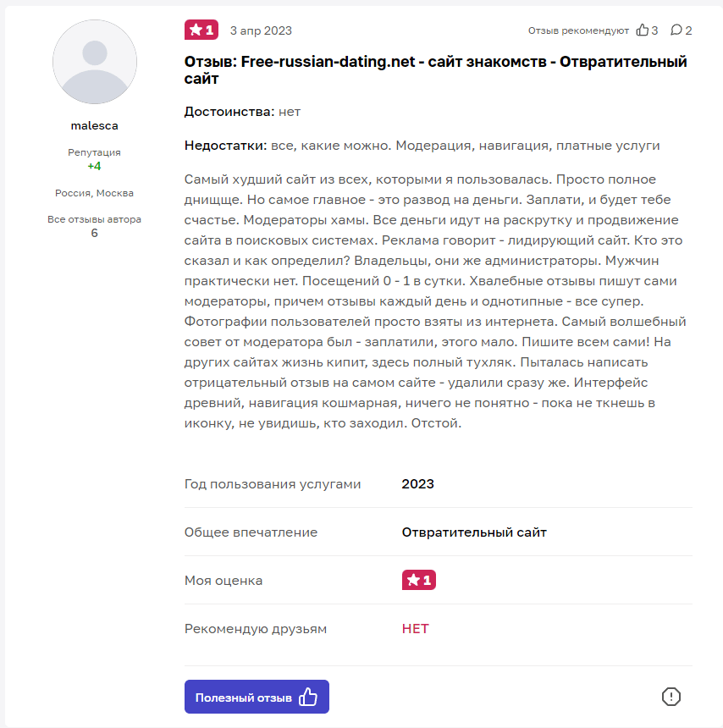The width and height of the screenshot is (723, 728).
Task: Open the malesca user avatar
Action: click(95, 62)
